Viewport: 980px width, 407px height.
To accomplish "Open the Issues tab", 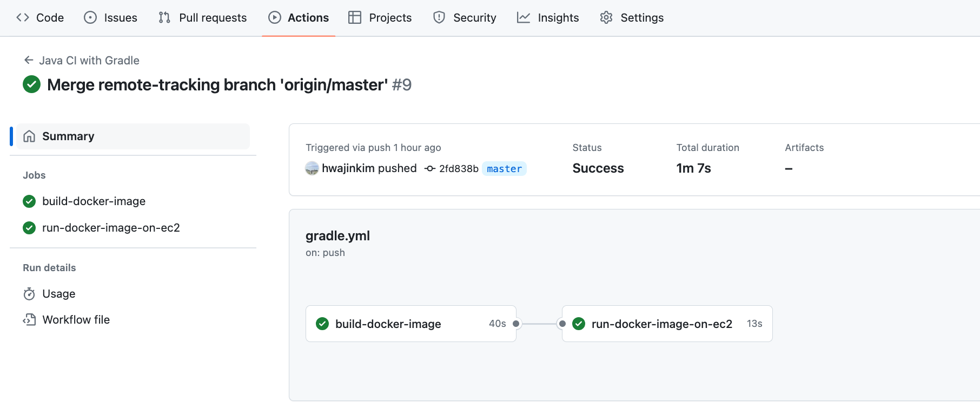I will tap(110, 18).
